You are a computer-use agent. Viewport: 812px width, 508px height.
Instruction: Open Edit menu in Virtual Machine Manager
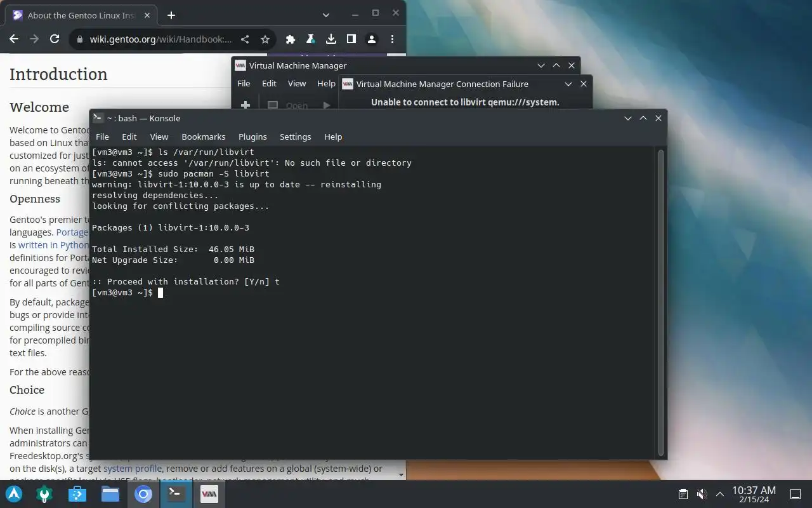269,84
